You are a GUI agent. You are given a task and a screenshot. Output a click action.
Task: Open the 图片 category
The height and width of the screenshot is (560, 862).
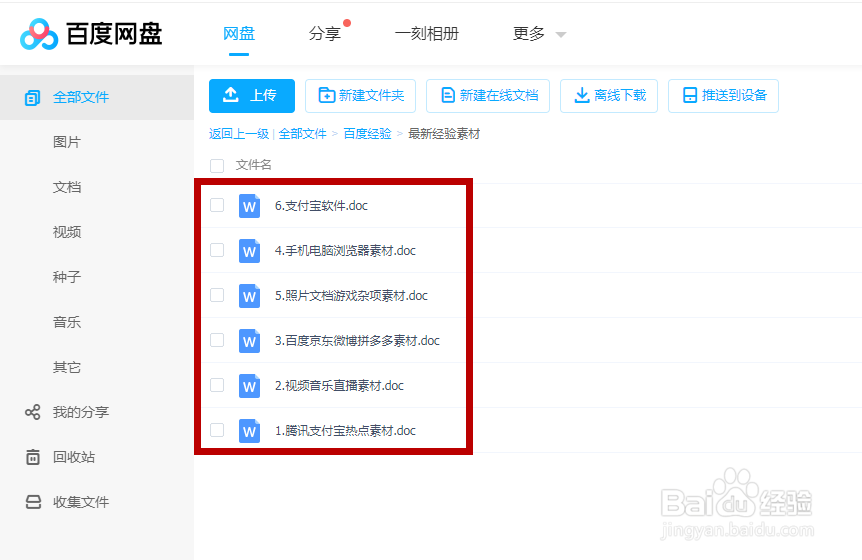tap(67, 142)
